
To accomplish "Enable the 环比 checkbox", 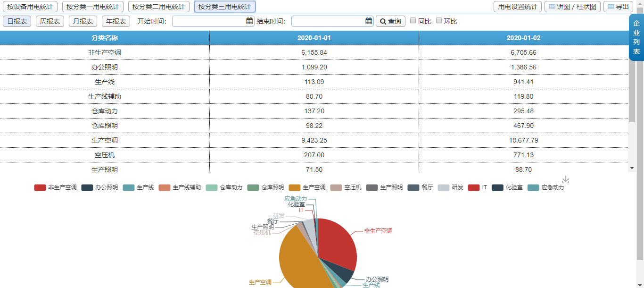I will click(439, 20).
